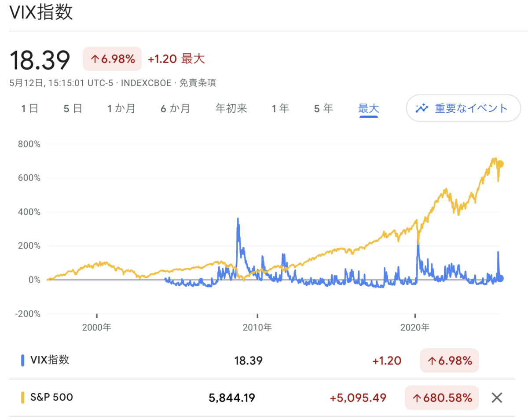Remove S&P 500 comparison with X icon

coord(497,398)
